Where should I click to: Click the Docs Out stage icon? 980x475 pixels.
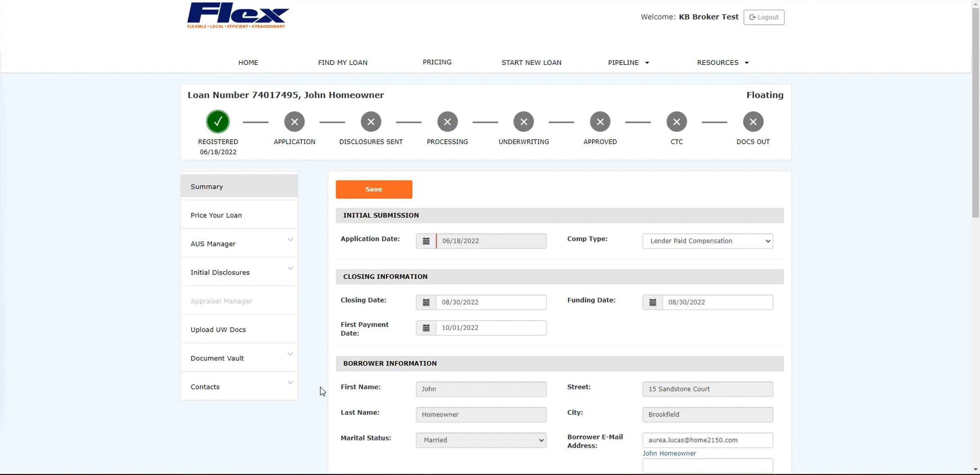(x=753, y=122)
